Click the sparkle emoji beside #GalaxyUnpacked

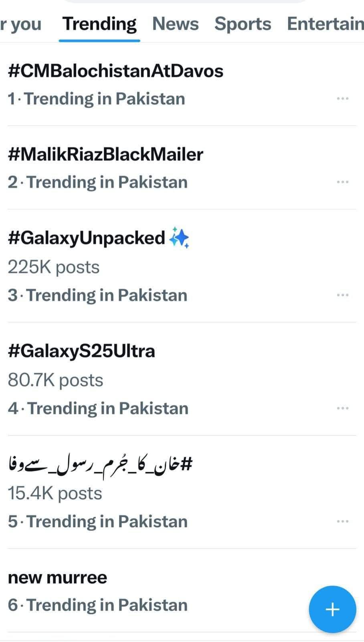pyautogui.click(x=179, y=238)
